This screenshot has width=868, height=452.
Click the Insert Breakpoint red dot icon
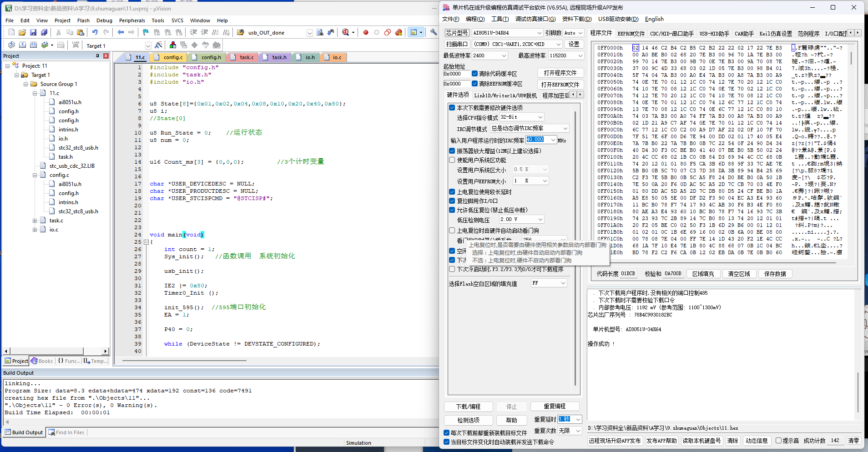pyautogui.click(x=365, y=32)
